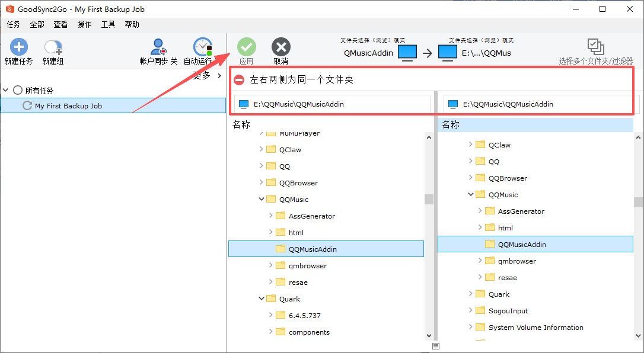Select the All Tasks (所有任务) radio circle

(x=18, y=90)
